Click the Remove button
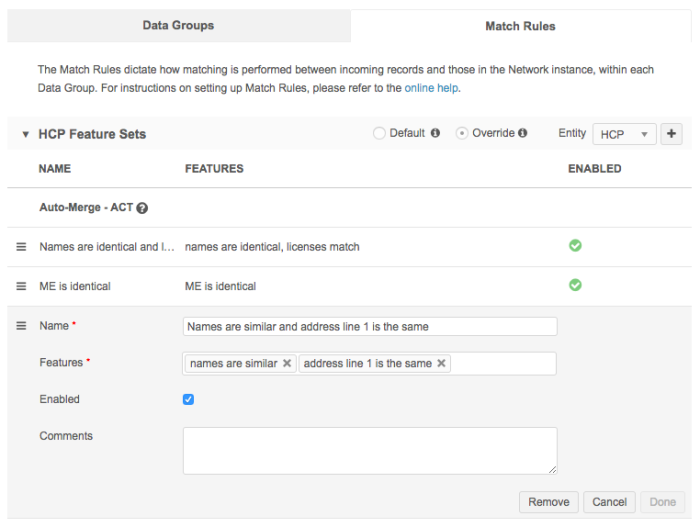 tap(548, 502)
